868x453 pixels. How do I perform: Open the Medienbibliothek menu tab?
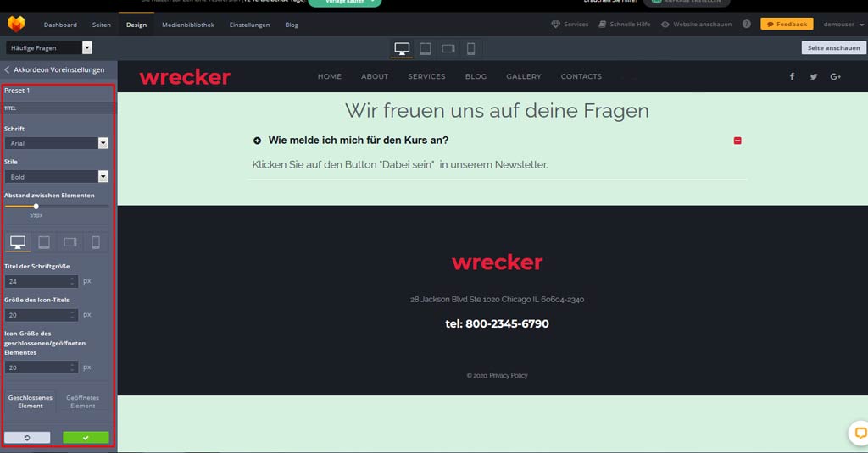coord(187,25)
